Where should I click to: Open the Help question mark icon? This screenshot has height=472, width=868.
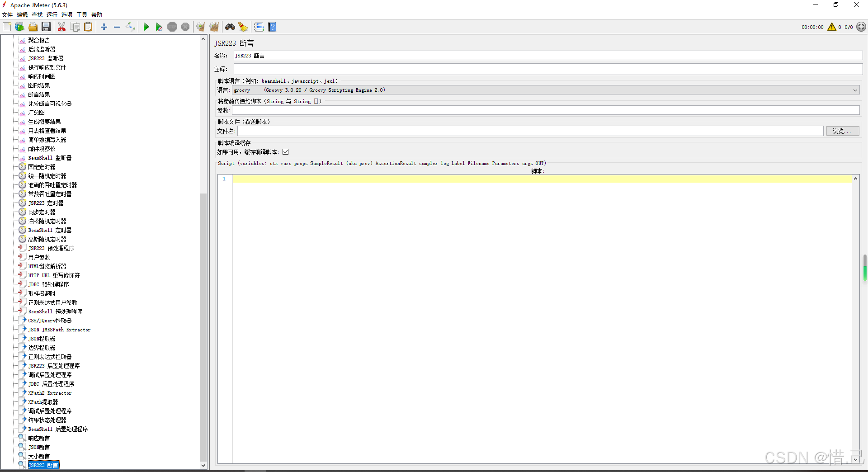coord(272,27)
